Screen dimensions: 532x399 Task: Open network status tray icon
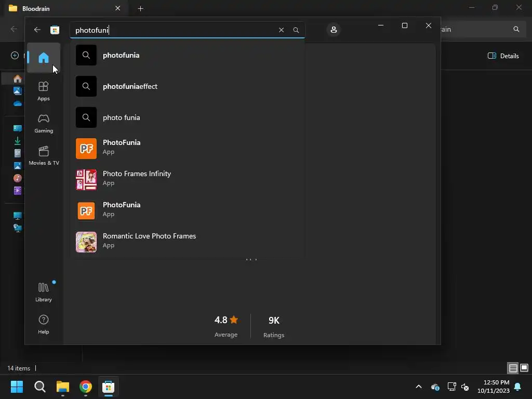click(451, 387)
